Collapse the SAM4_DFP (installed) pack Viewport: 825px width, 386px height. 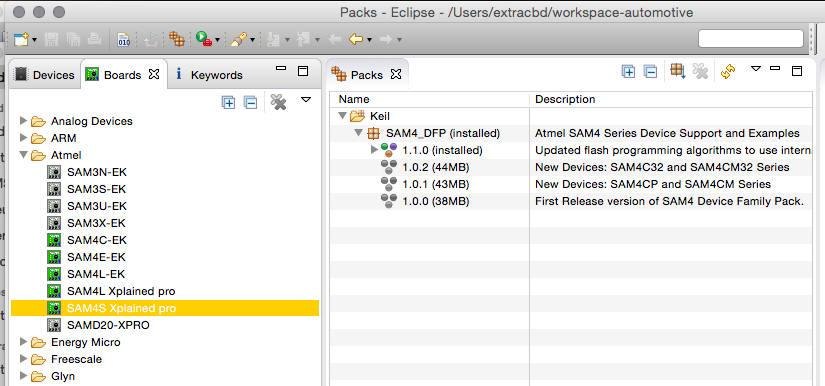click(x=358, y=133)
